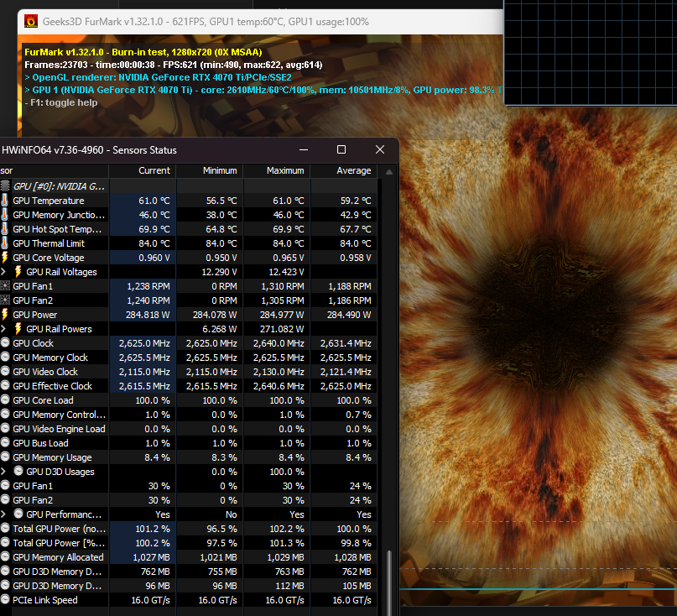
Task: Click the GPU Video Clock sensor icon
Action: coord(5,371)
